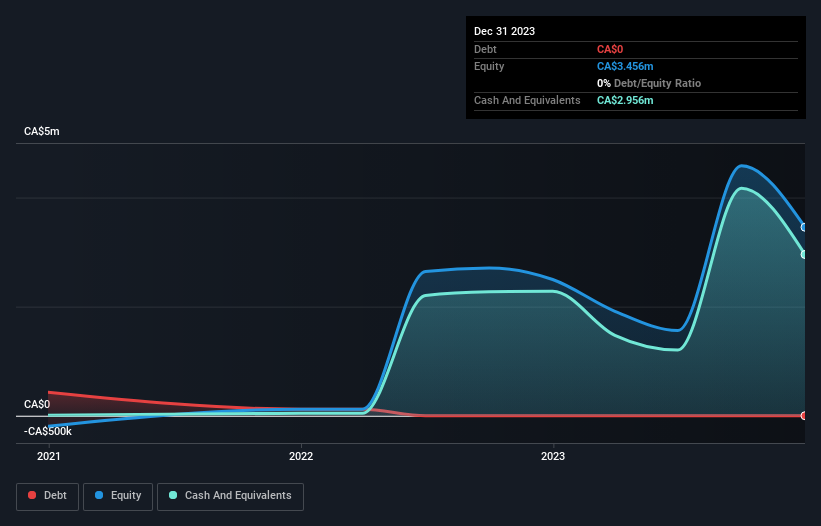Click the Debt row label in tooltip
821x526 pixels.
click(x=485, y=49)
